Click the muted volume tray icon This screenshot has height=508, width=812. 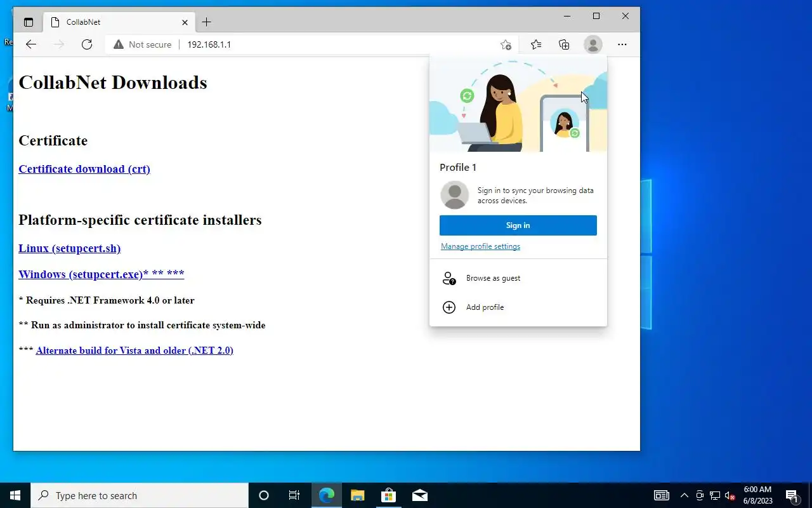pyautogui.click(x=730, y=495)
